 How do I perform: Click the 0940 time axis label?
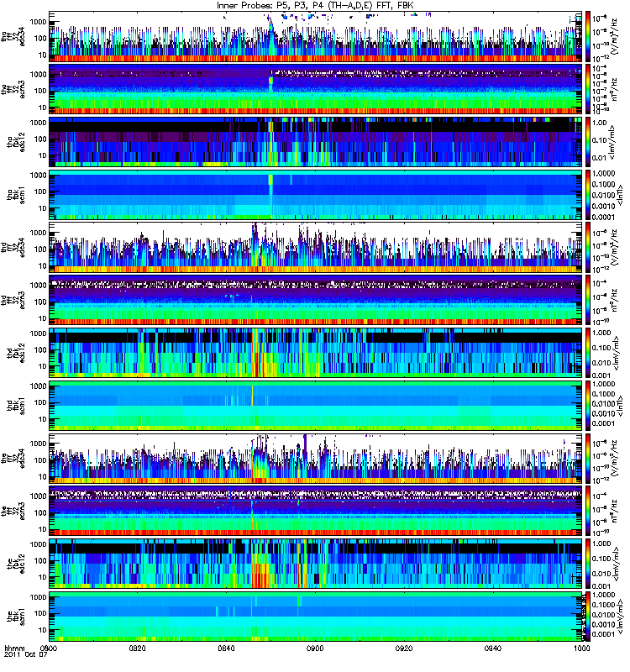[493, 648]
